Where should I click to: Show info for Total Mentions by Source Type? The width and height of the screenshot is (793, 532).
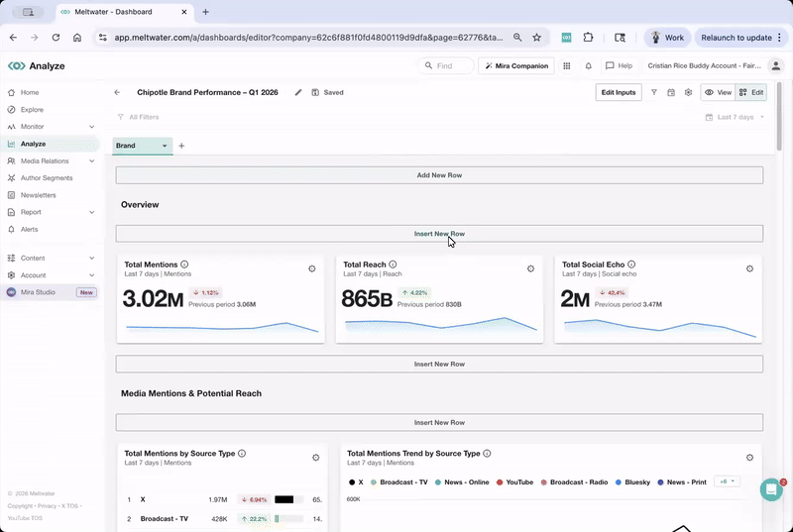coord(242,453)
